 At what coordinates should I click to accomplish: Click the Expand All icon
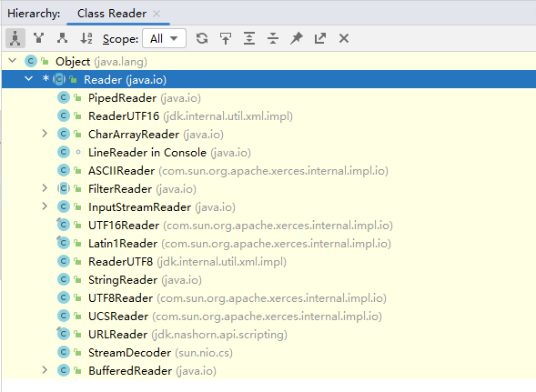(x=249, y=38)
